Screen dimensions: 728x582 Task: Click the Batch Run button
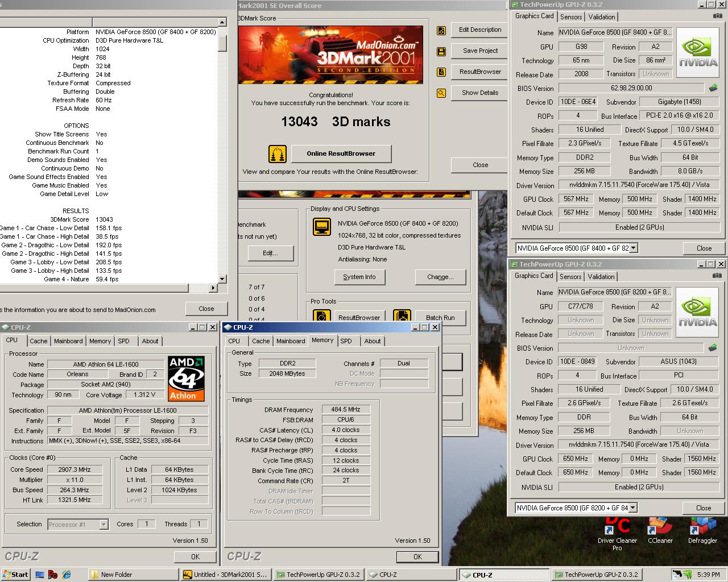click(440, 317)
